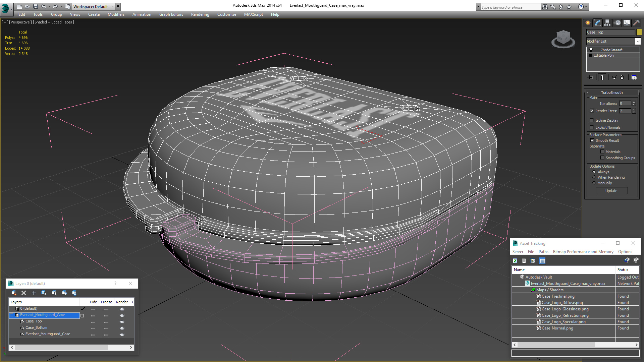
Task: Click Status Log icon in Asset Tracking
Action: [x=524, y=261]
